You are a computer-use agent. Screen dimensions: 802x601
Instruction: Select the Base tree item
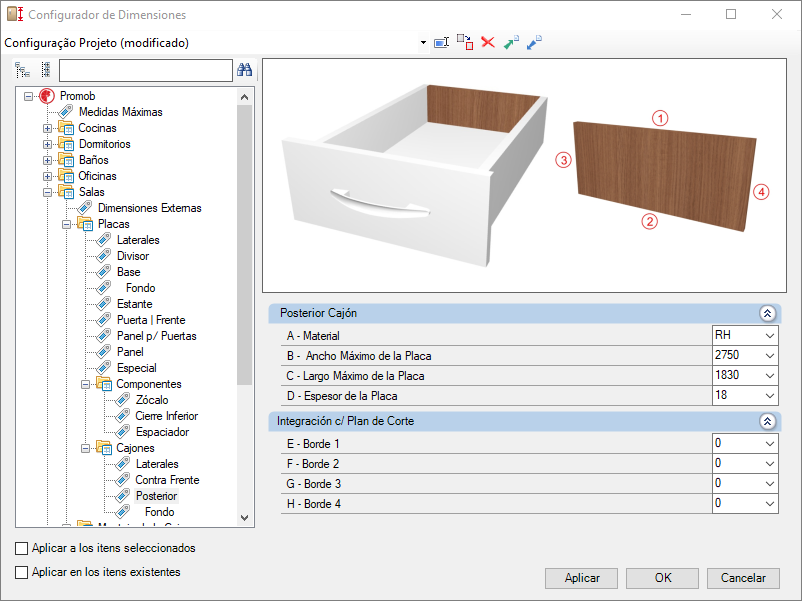click(128, 272)
